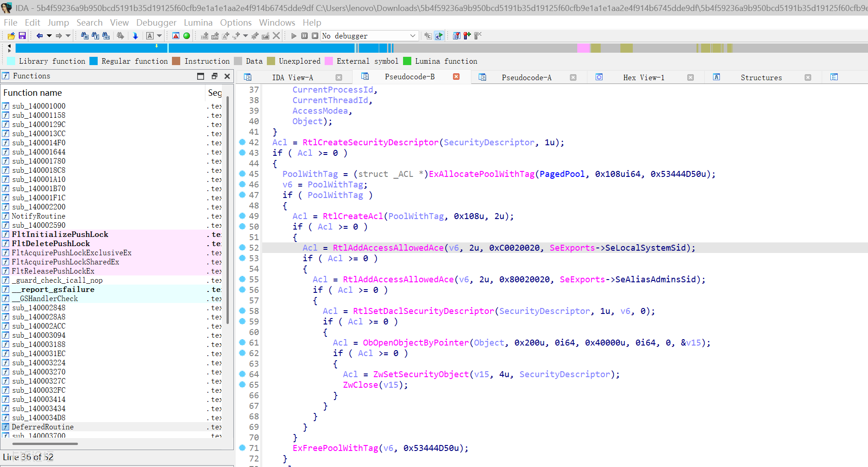
Task: Click the Open file toolbar icon
Action: tap(11, 36)
